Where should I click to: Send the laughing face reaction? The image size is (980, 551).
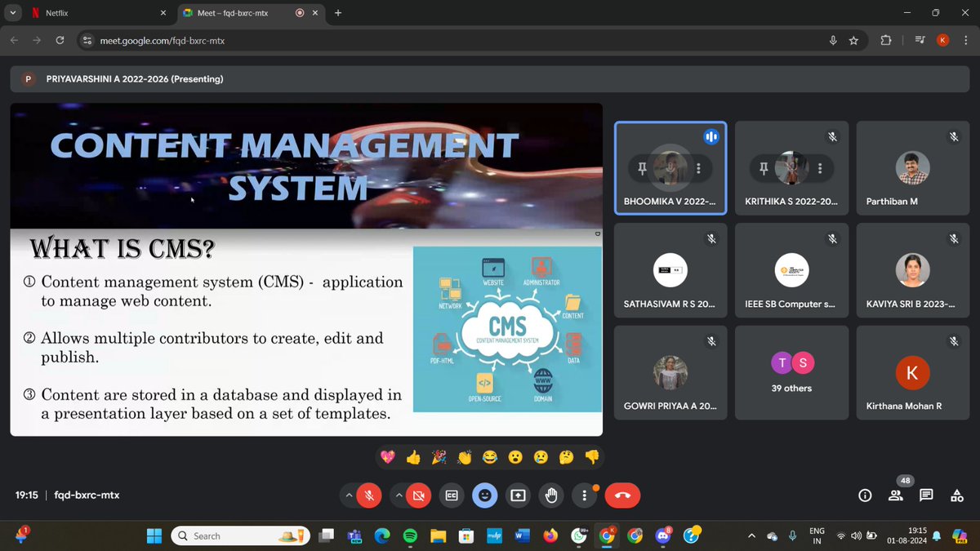(x=490, y=457)
